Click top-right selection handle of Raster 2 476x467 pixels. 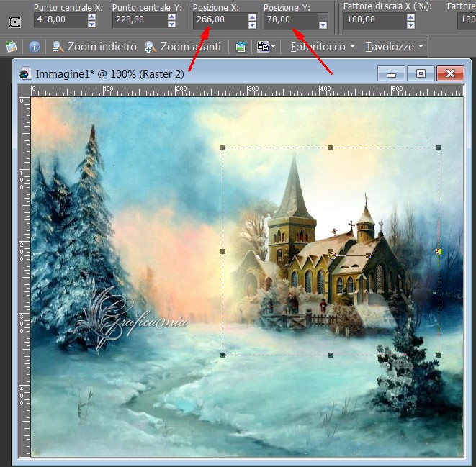439,148
